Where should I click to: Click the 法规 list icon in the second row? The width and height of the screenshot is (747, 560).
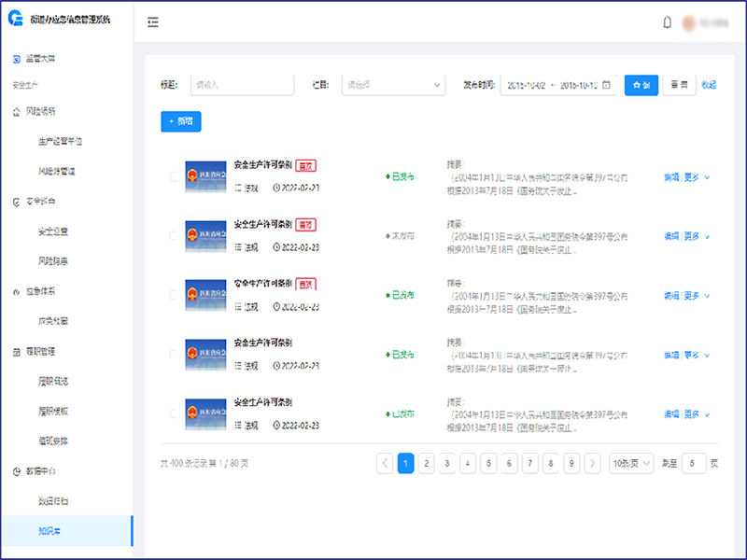click(x=238, y=247)
